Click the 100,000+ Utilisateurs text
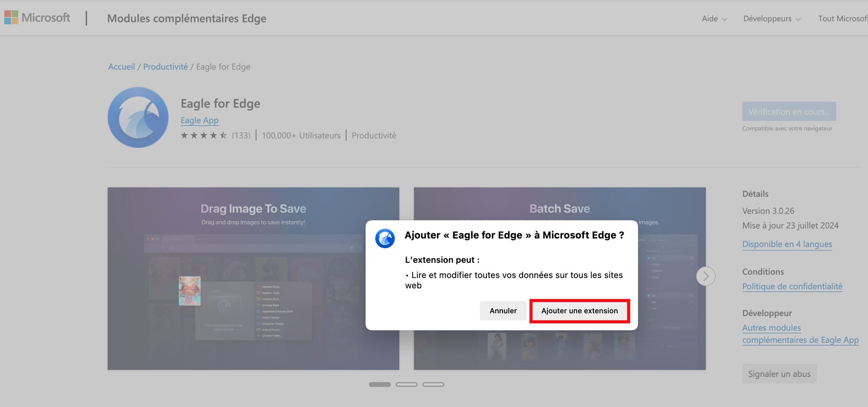Image resolution: width=868 pixels, height=407 pixels. (301, 136)
